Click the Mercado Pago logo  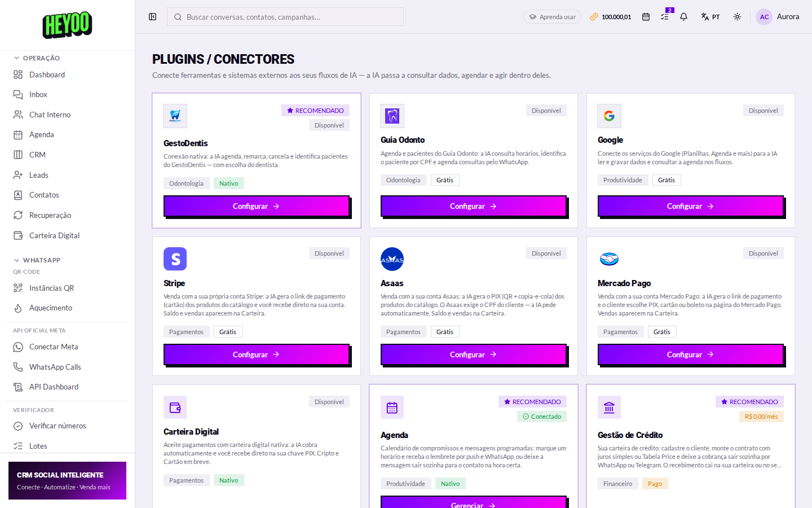(x=609, y=259)
